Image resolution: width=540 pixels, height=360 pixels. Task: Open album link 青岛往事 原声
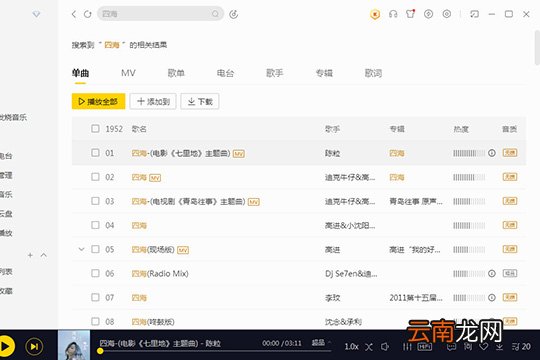click(416, 201)
